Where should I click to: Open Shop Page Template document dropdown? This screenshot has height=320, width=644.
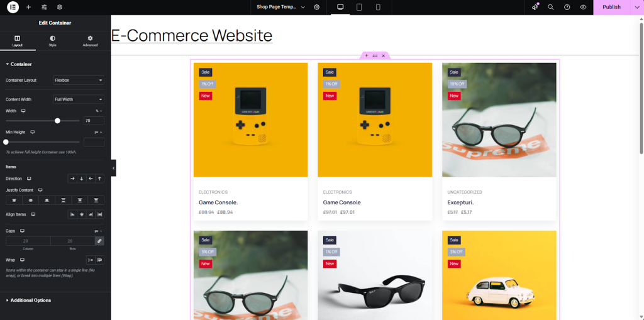pos(280,7)
